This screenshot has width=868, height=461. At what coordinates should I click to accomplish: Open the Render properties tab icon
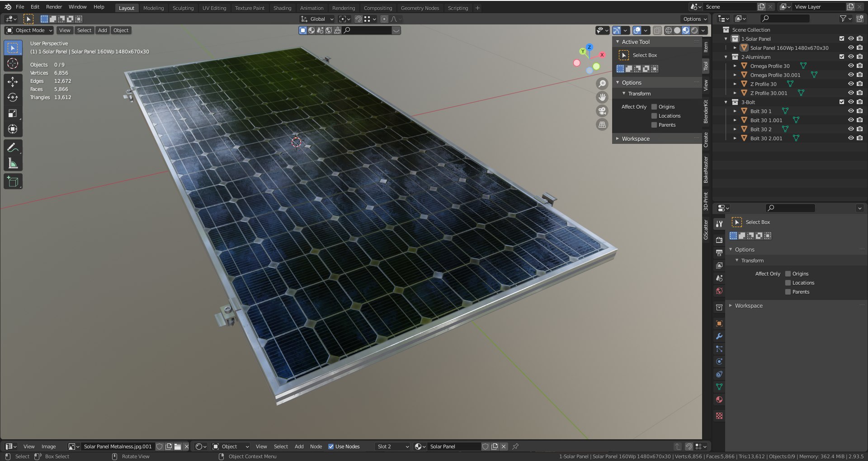(719, 240)
